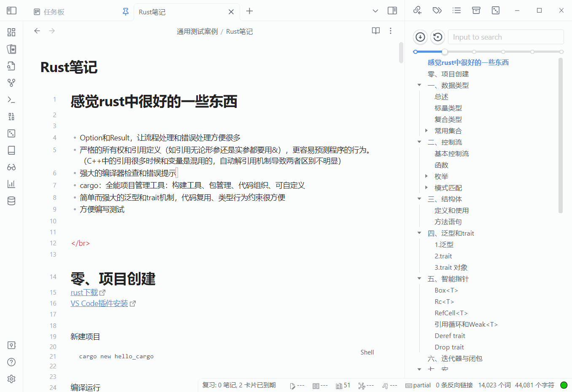This screenshot has height=392, width=572.
Task: Open the rust下载 link
Action: (84, 292)
